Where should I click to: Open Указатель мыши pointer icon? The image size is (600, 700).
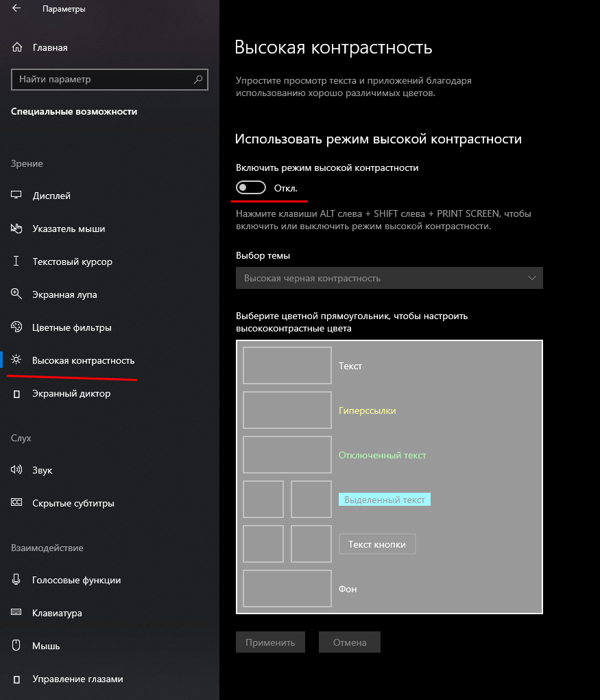(17, 229)
